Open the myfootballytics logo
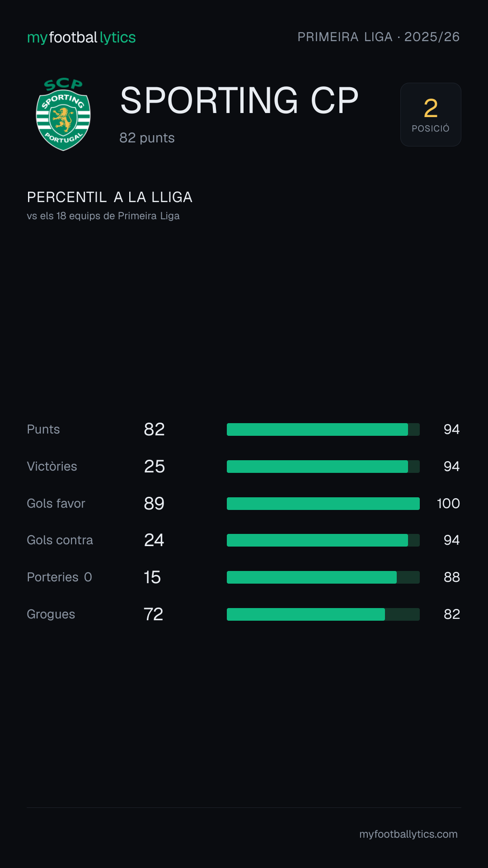This screenshot has width=488, height=868. tap(81, 38)
